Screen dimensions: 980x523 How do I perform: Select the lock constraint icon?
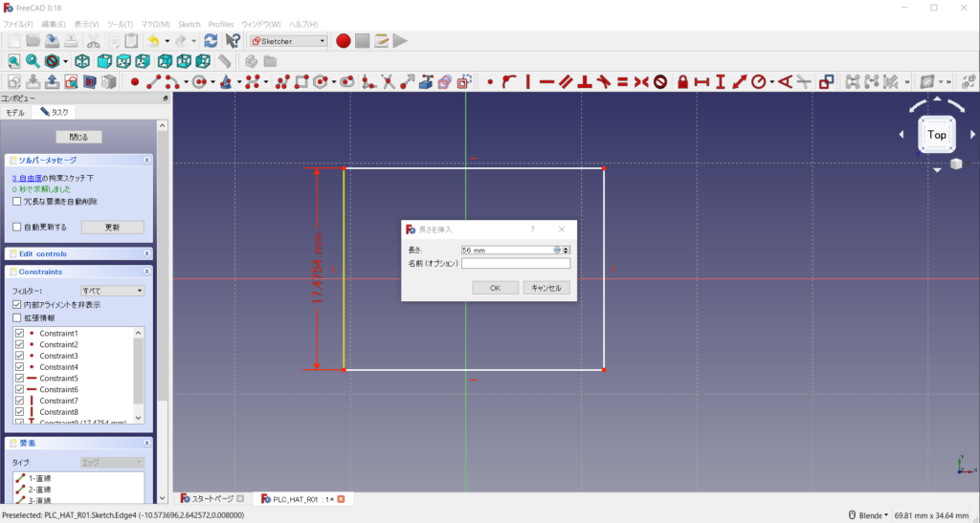[x=683, y=82]
